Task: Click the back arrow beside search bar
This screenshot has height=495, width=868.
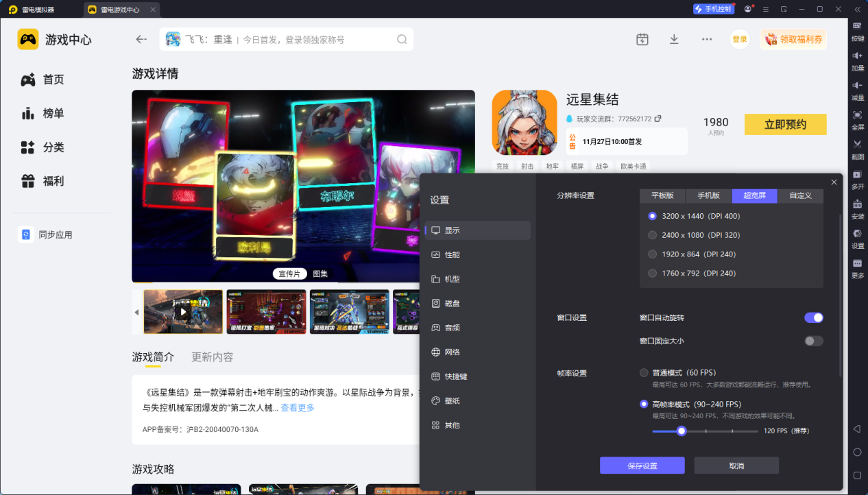Action: (x=141, y=39)
